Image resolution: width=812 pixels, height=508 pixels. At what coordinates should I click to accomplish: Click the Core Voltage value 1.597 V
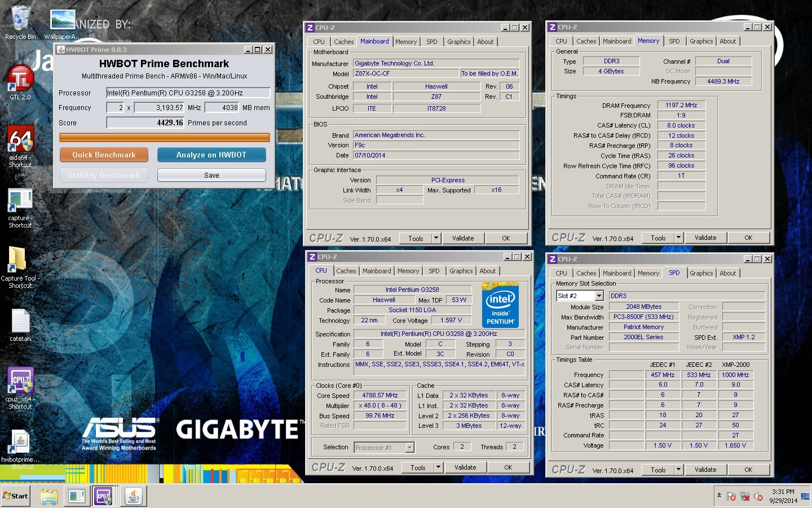pyautogui.click(x=451, y=320)
